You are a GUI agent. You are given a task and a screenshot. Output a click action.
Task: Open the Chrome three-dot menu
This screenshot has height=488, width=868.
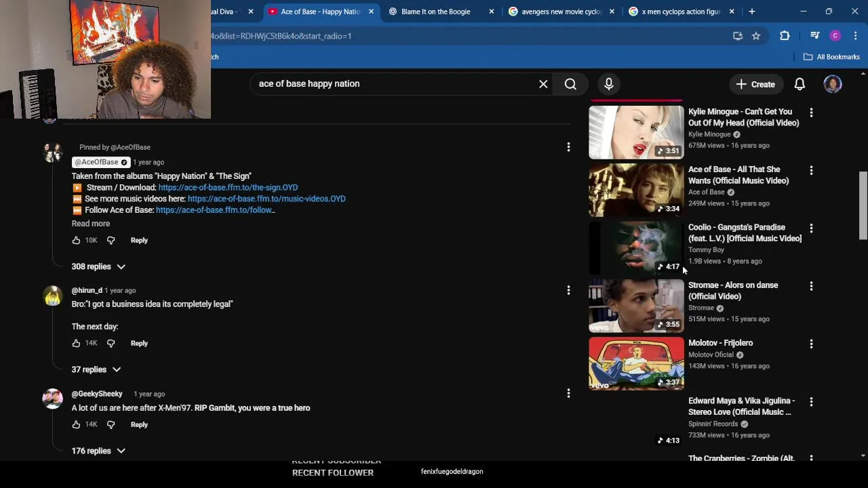855,36
